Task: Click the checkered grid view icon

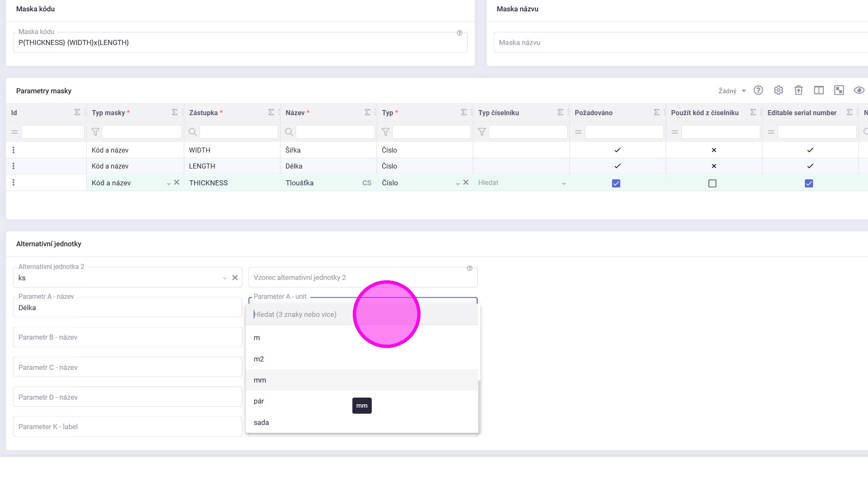Action: click(x=839, y=90)
